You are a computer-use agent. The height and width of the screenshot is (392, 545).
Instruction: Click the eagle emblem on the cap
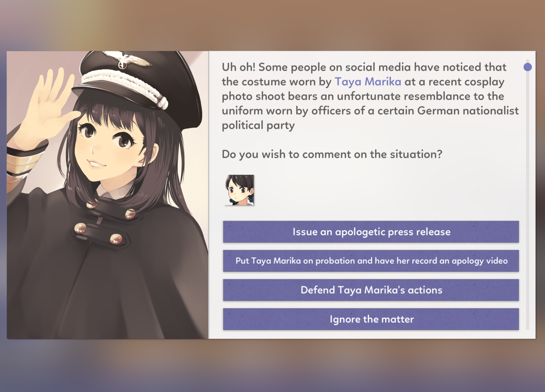(126, 60)
